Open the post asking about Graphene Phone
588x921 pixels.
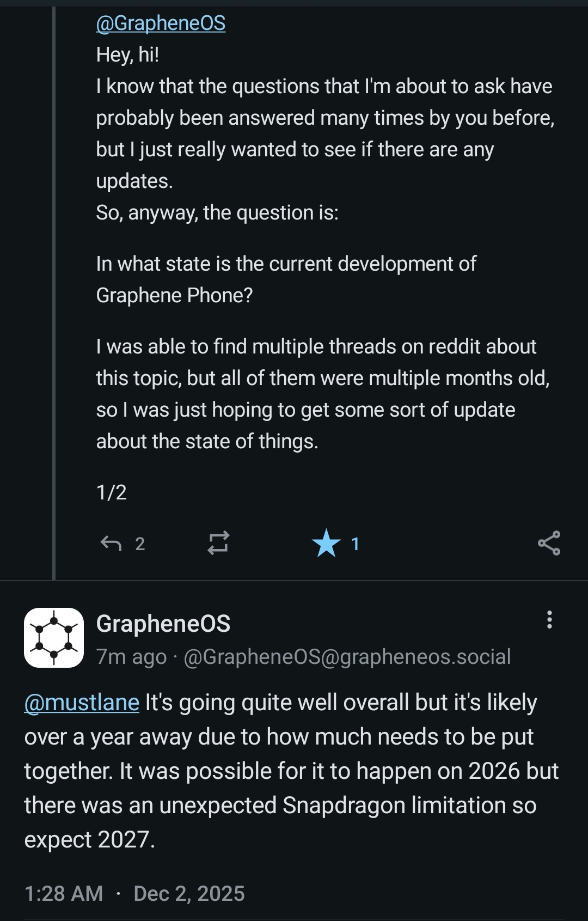pyautogui.click(x=286, y=279)
